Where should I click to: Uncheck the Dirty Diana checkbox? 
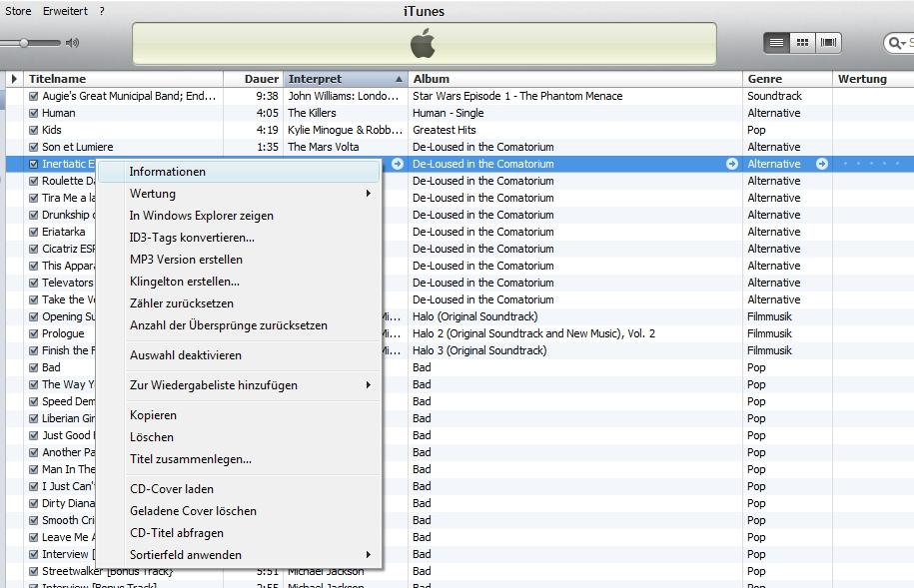34,503
